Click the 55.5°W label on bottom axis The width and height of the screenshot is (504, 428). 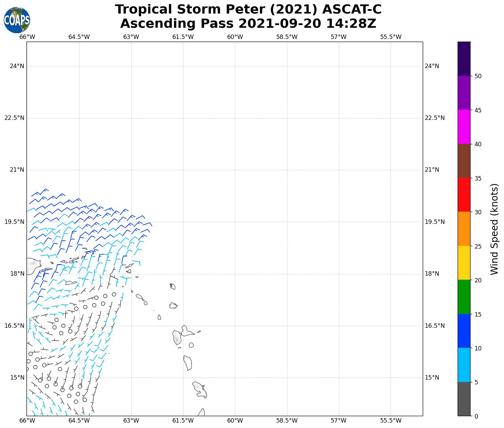pyautogui.click(x=391, y=421)
